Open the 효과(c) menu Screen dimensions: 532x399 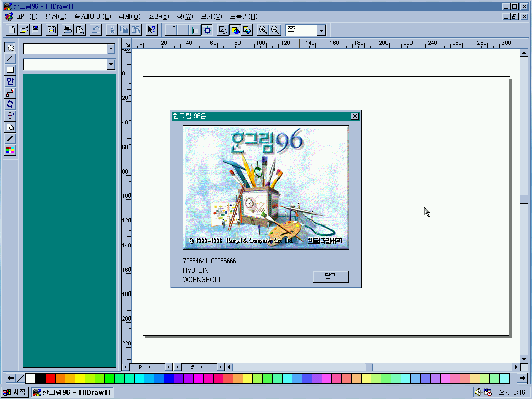[158, 16]
